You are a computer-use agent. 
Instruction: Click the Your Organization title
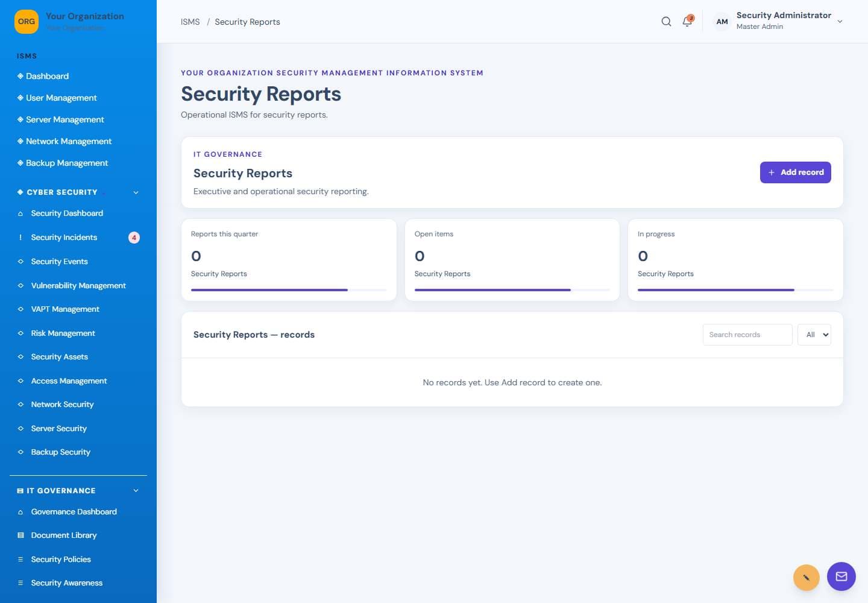[x=85, y=16]
